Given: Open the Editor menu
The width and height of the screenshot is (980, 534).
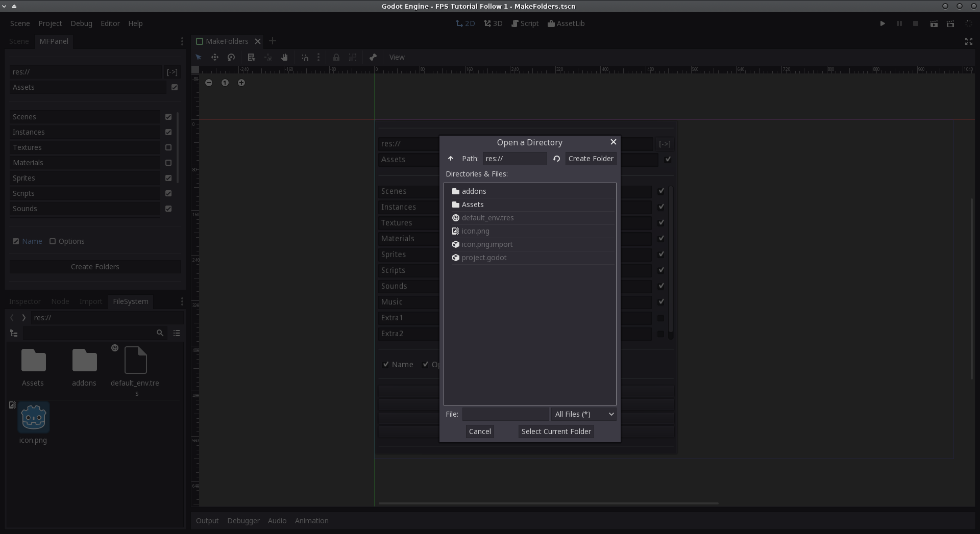Looking at the screenshot, I should point(110,23).
